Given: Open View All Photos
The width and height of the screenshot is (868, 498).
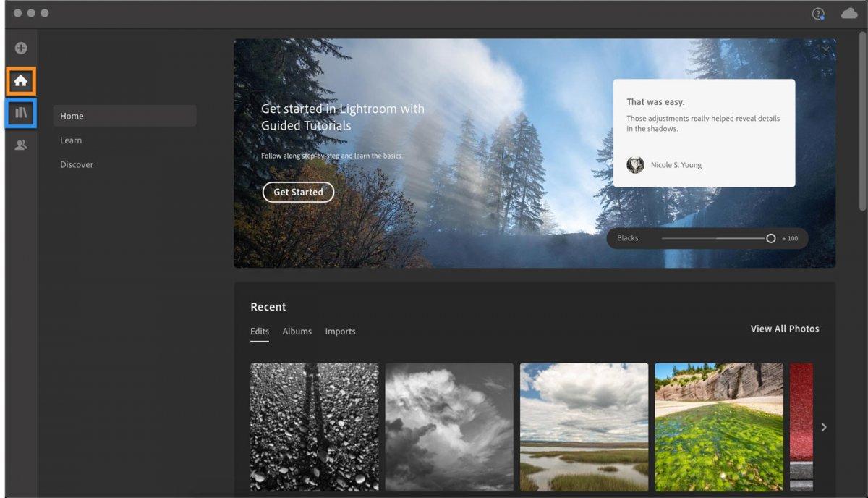Looking at the screenshot, I should click(x=784, y=329).
